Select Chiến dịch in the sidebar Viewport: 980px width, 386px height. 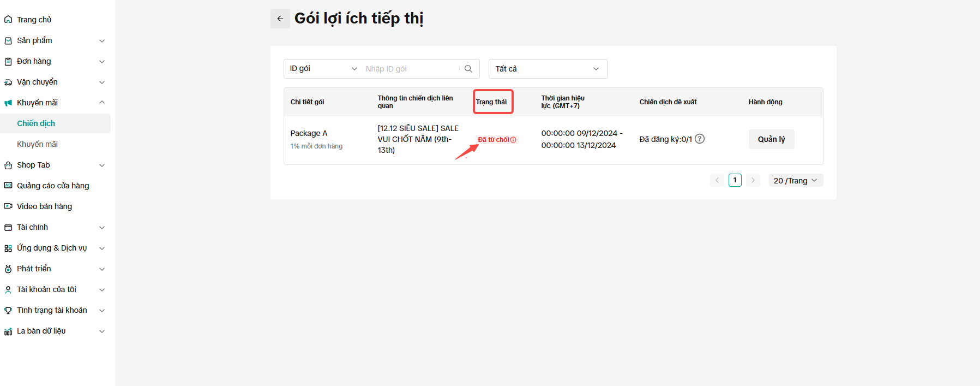[x=36, y=123]
